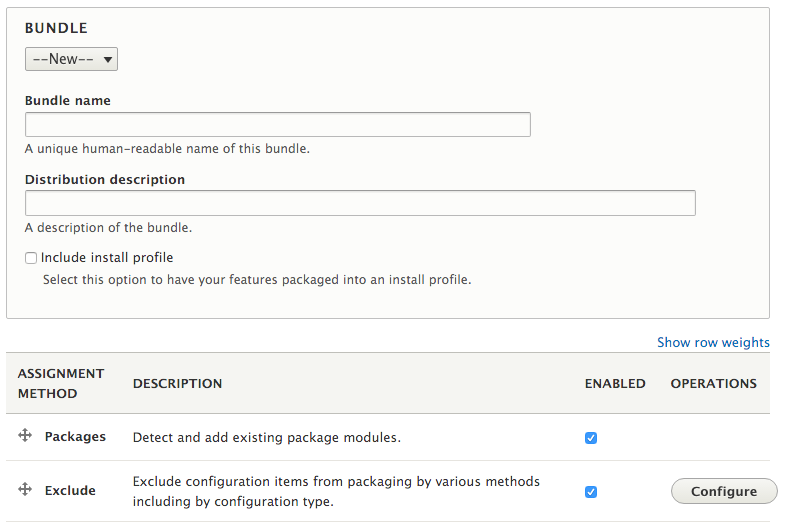Screen dimensions: 787x522
Task: Click the drag handle for Packages row
Action: click(x=25, y=437)
